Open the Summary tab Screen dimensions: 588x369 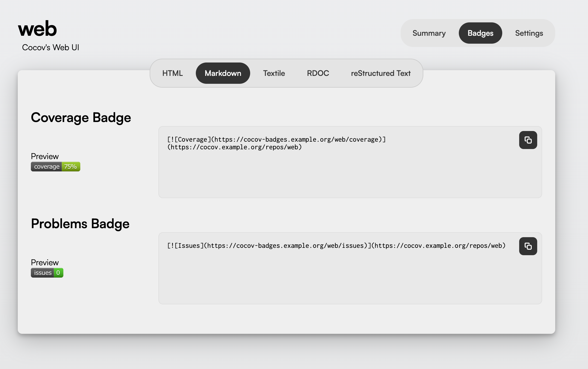click(x=429, y=33)
